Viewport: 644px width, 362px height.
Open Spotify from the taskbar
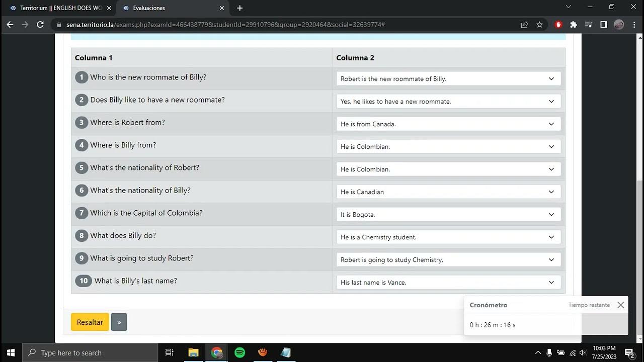(x=240, y=352)
